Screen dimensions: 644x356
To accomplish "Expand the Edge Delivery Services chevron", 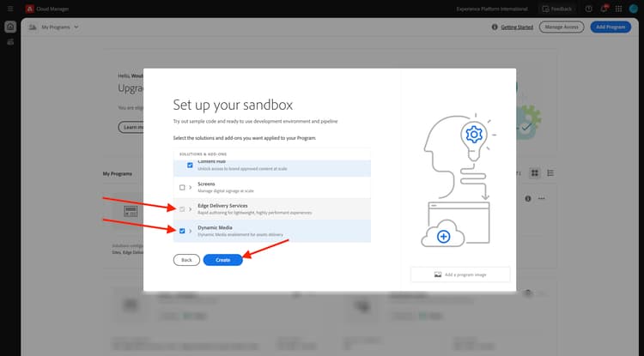I will pyautogui.click(x=190, y=209).
